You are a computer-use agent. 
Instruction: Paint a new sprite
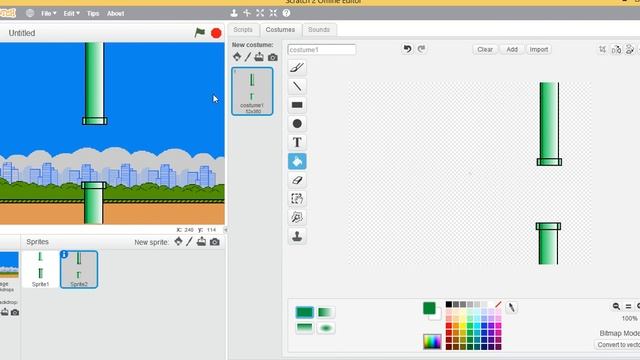point(189,242)
